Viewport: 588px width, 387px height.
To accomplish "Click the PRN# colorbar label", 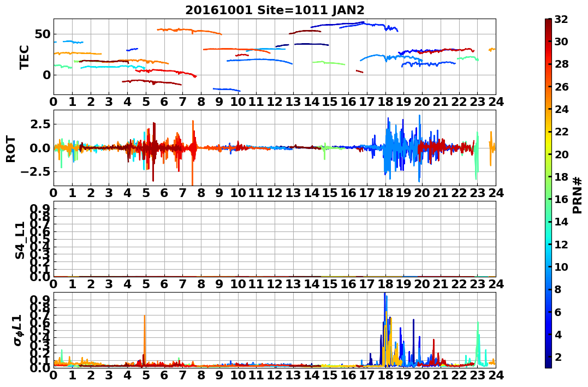I will (x=578, y=195).
